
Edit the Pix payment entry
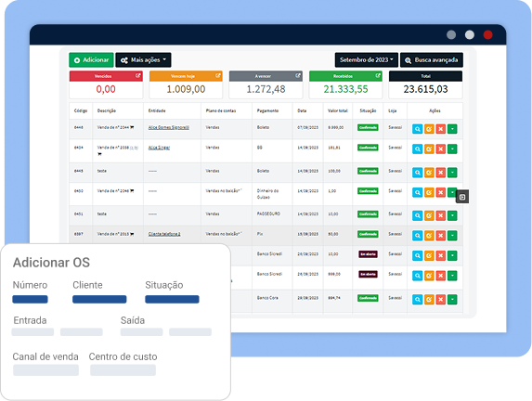point(429,236)
